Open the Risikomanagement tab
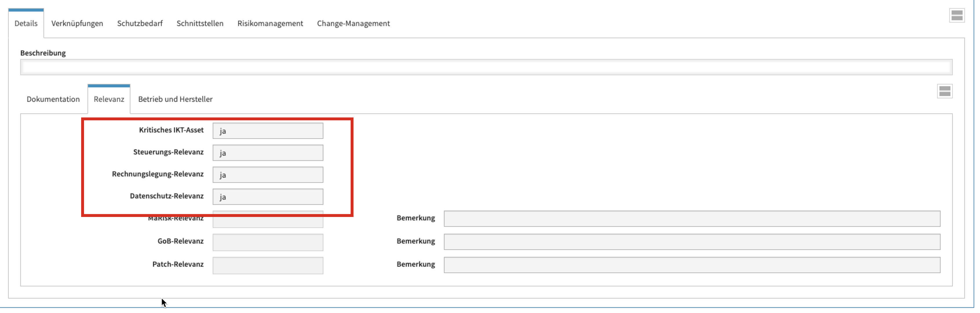The image size is (980, 313). tap(270, 23)
